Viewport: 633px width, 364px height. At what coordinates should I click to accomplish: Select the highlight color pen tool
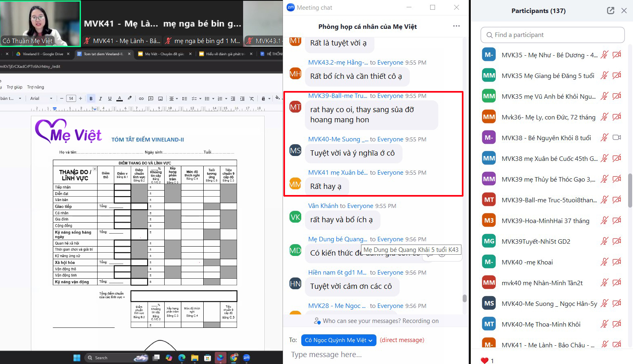click(x=130, y=98)
